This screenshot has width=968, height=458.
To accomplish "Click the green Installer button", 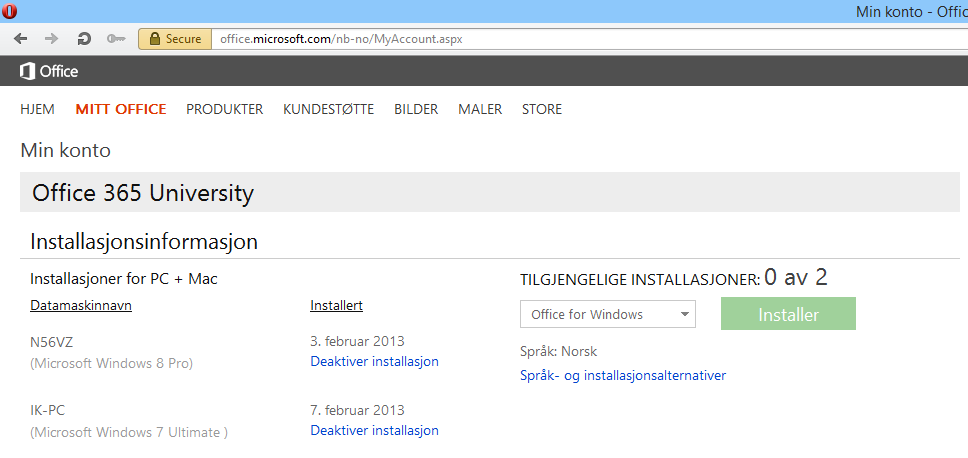I will pos(788,314).
